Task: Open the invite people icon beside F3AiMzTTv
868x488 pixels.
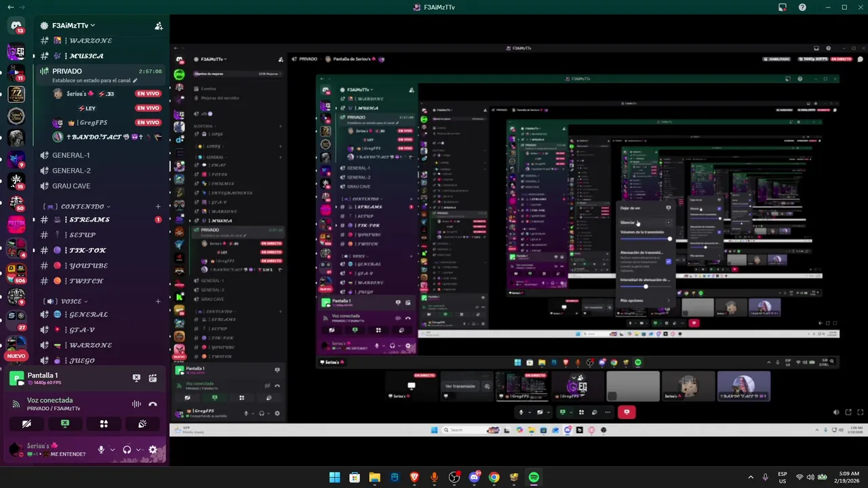Action: click(x=159, y=26)
